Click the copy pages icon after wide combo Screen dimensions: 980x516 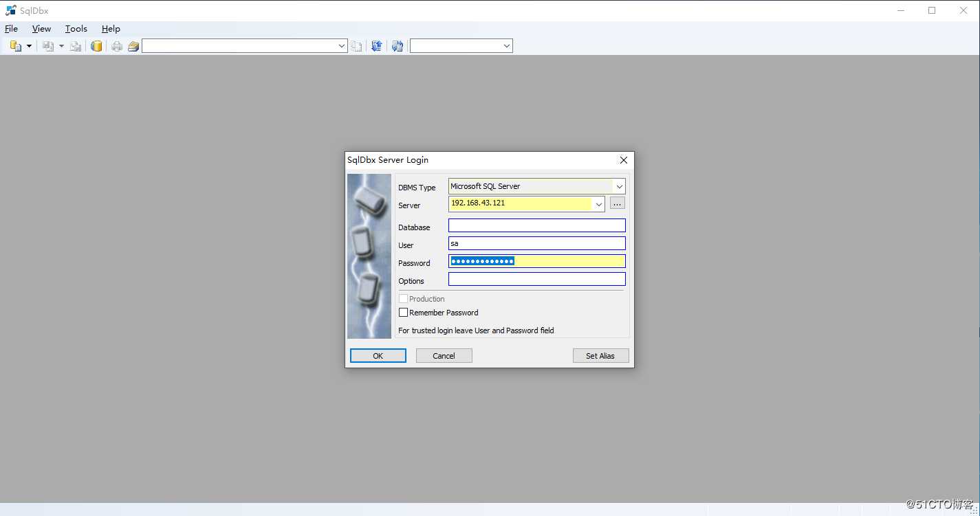point(356,46)
